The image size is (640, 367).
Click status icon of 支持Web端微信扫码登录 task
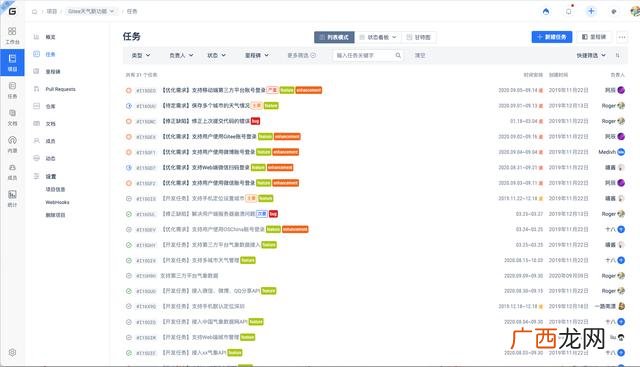129,167
